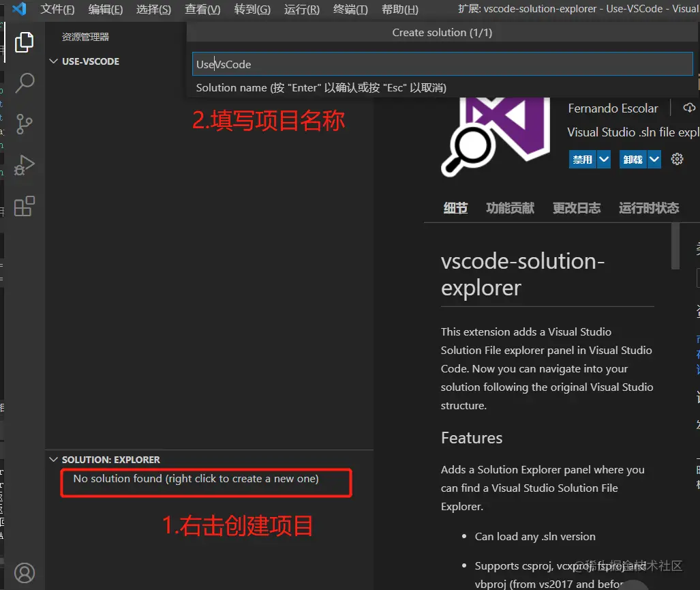Viewport: 700px width, 590px height.
Task: Click the Features heading in readme
Action: [472, 438]
